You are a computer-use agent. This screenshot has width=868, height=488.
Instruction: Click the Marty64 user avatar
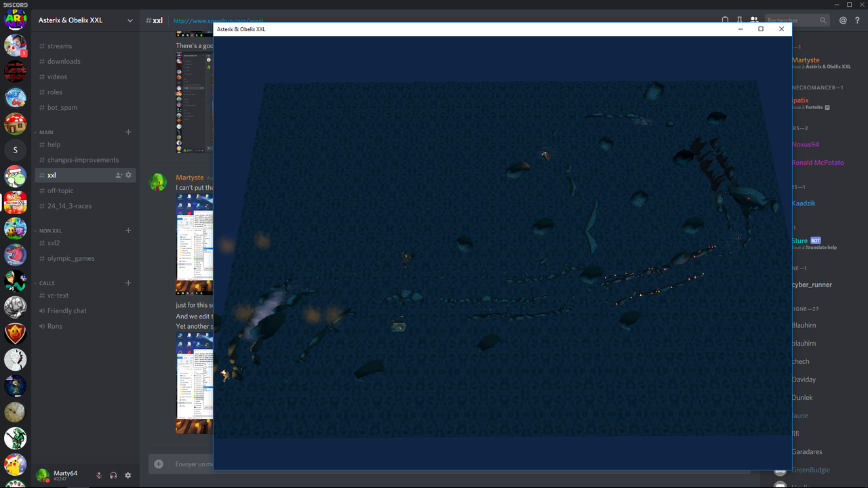(x=43, y=475)
